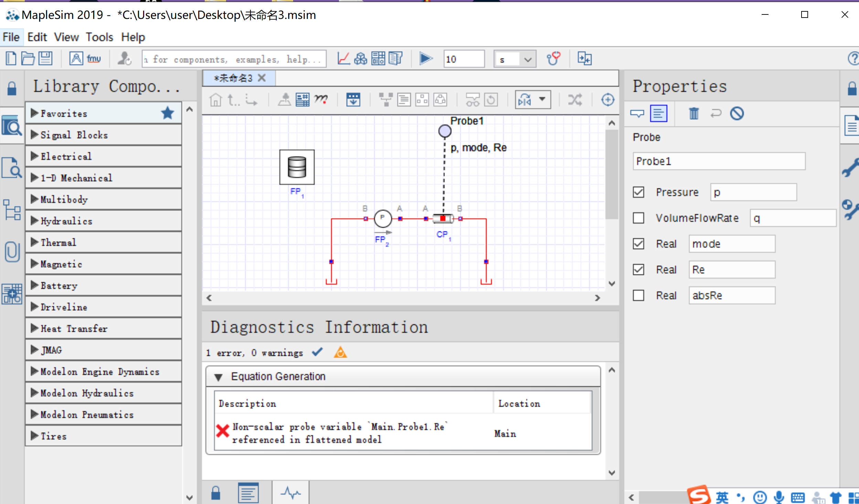
Task: Click the checkmark icon in Diagnostics
Action: click(x=317, y=352)
